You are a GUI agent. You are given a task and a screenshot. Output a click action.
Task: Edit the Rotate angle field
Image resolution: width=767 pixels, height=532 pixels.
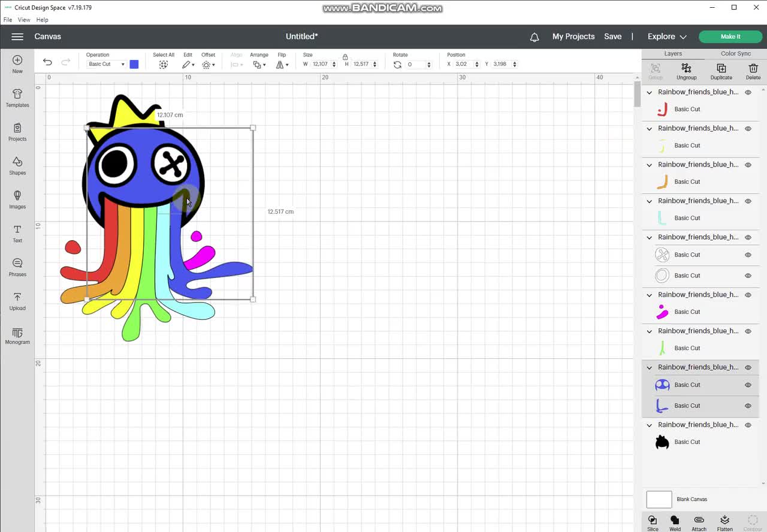point(416,64)
